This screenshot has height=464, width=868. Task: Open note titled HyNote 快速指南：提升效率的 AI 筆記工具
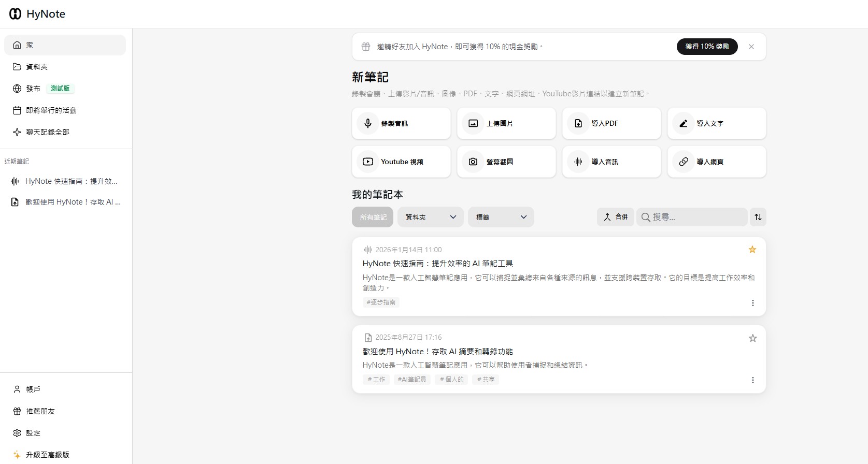coord(438,264)
